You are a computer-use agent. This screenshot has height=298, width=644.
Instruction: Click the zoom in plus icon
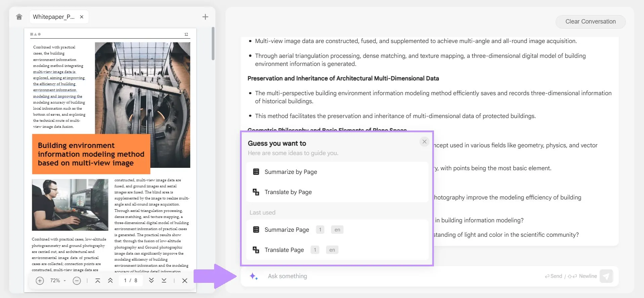[40, 281]
